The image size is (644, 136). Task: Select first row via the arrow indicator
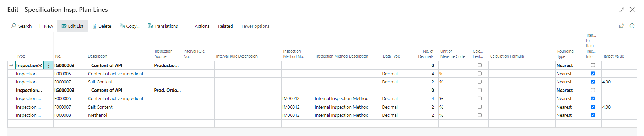click(x=11, y=65)
